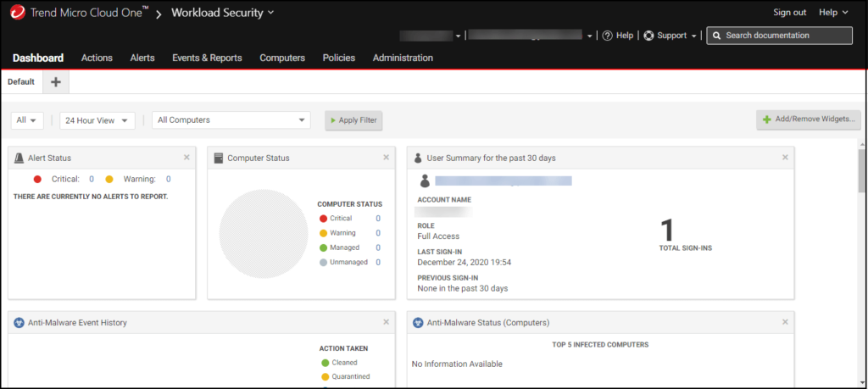Click Managed computer count 0
Screen dimensions: 868x389
378,248
